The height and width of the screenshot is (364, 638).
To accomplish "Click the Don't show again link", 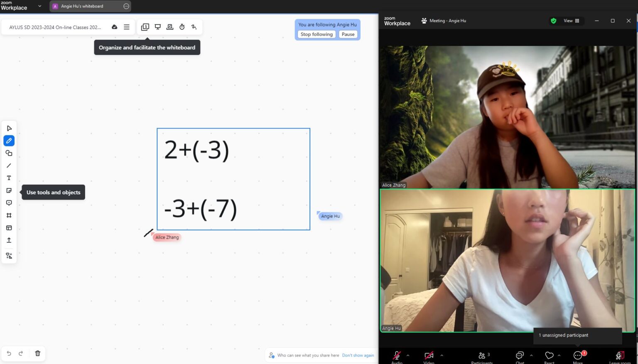I will point(358,355).
